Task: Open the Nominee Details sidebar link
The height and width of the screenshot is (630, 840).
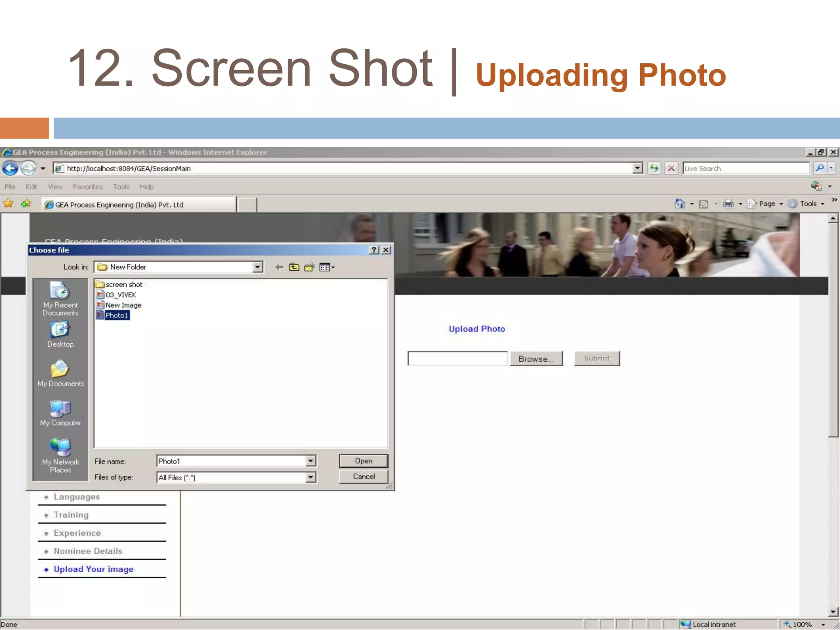Action: pyautogui.click(x=88, y=551)
